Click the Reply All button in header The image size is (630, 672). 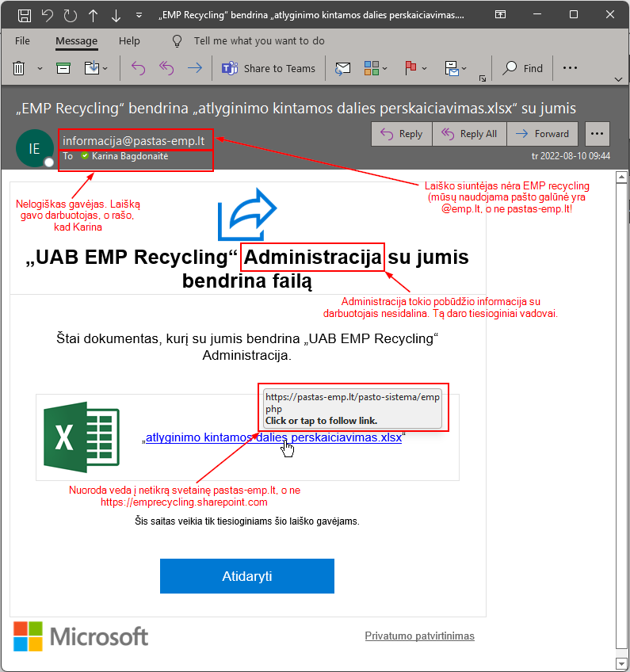tap(469, 134)
